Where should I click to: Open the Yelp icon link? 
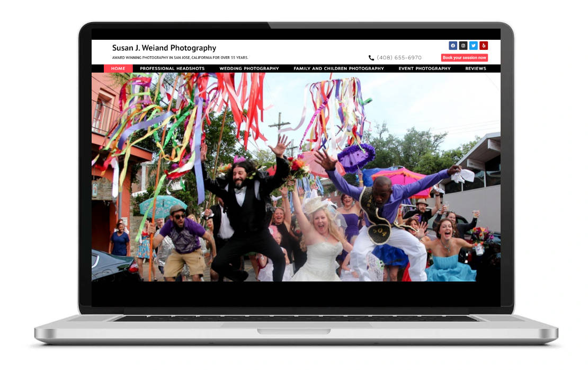[x=484, y=46]
